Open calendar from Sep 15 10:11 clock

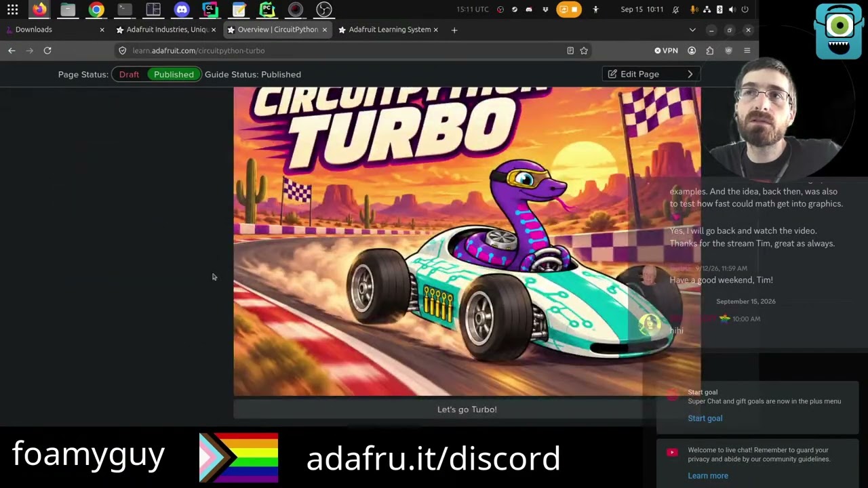(642, 9)
